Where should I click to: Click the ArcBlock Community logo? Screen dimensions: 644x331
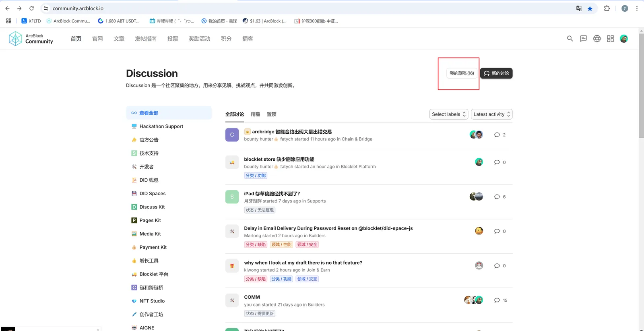[x=31, y=39]
